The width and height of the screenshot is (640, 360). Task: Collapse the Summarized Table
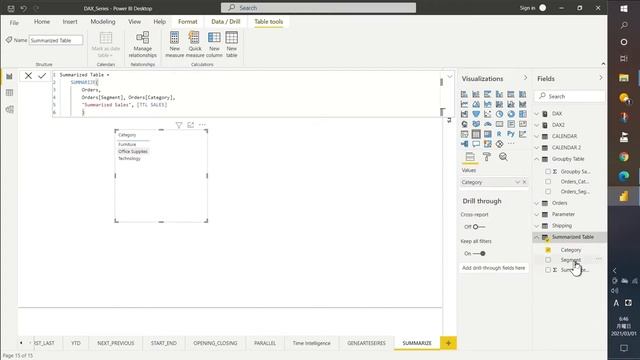click(537, 237)
